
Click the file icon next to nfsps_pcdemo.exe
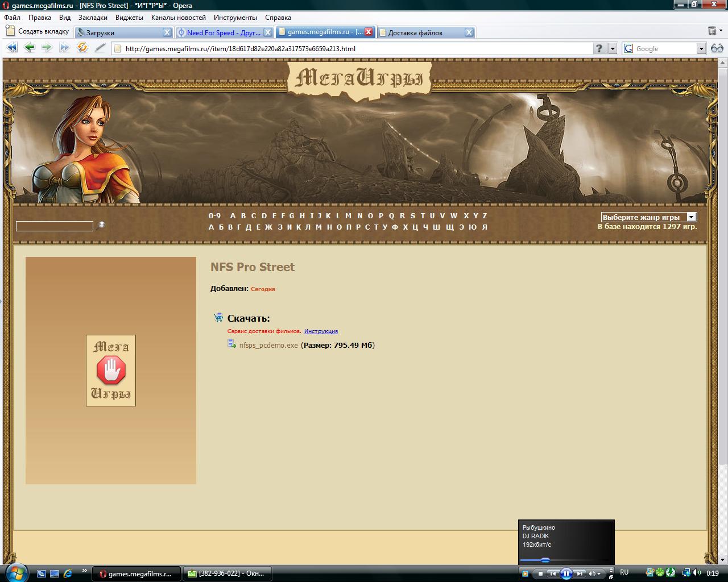pyautogui.click(x=231, y=344)
